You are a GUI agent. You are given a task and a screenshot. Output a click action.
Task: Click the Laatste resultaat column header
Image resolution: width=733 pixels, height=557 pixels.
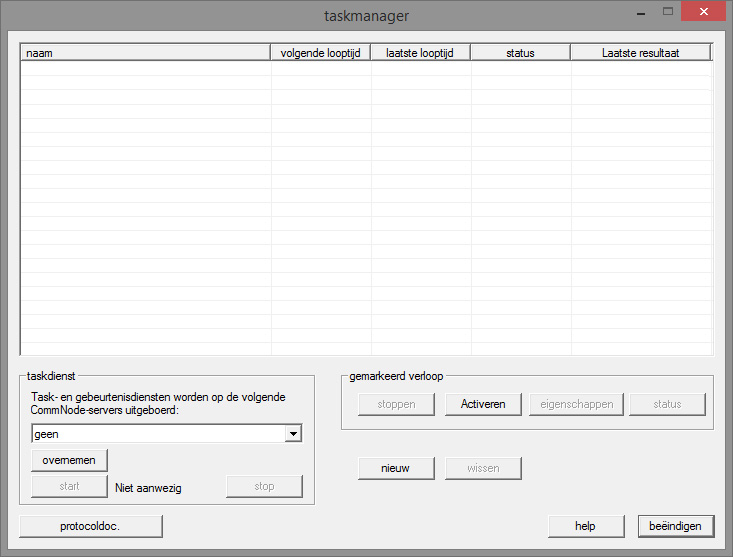point(640,53)
